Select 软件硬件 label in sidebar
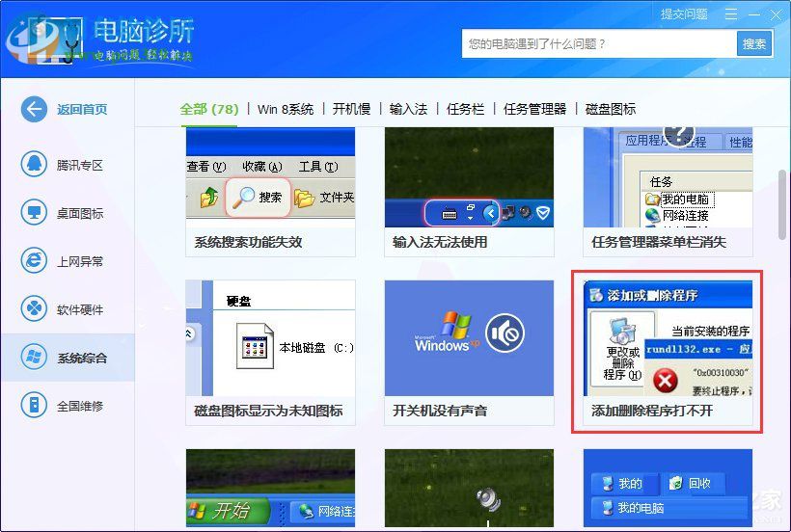 [80, 309]
